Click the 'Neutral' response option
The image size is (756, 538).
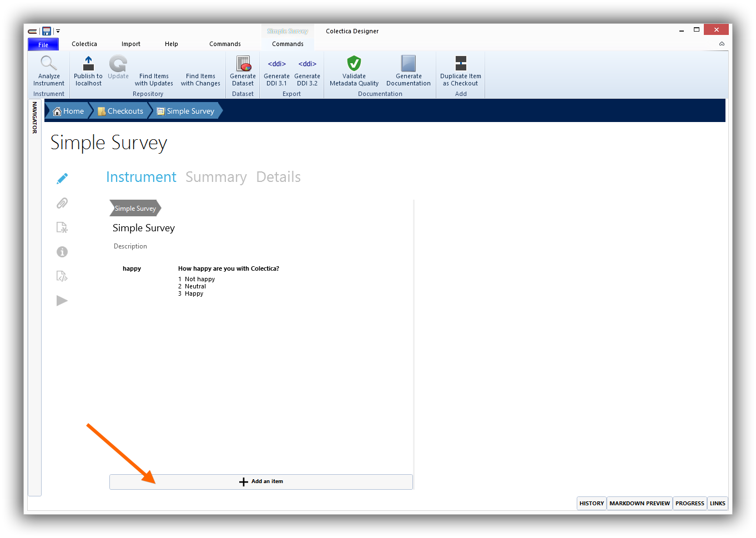pos(195,287)
